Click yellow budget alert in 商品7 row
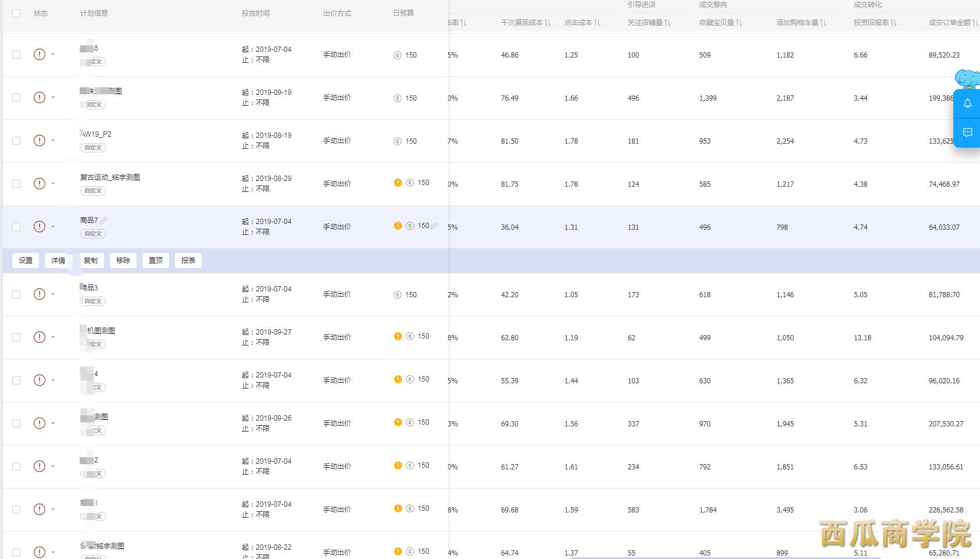Image resolution: width=980 pixels, height=559 pixels. pyautogui.click(x=398, y=226)
